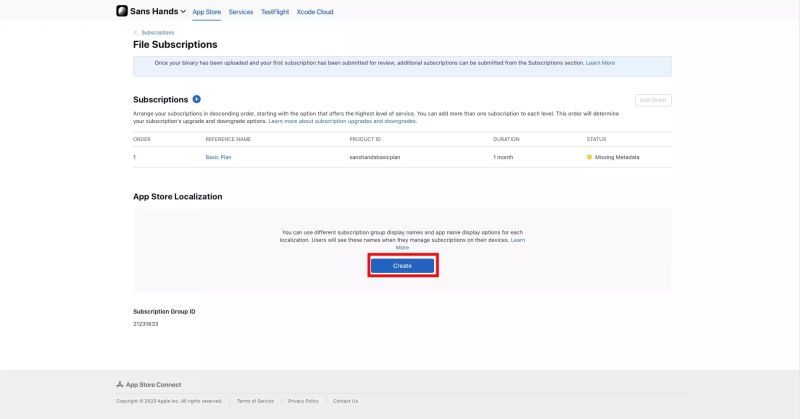
Task: Click the File Subscriptions heading
Action: pyautogui.click(x=175, y=44)
